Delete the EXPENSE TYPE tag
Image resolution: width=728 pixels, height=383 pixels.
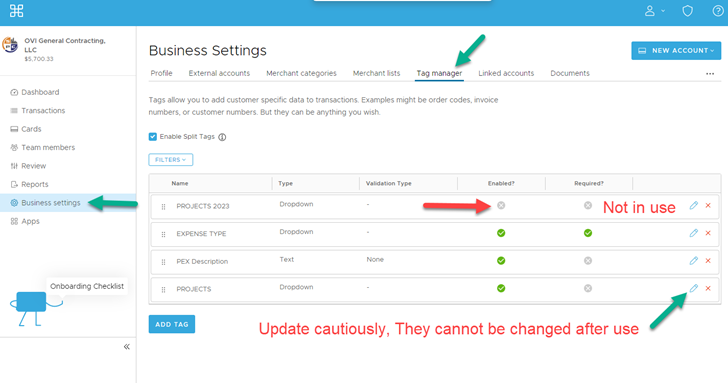pos(708,233)
